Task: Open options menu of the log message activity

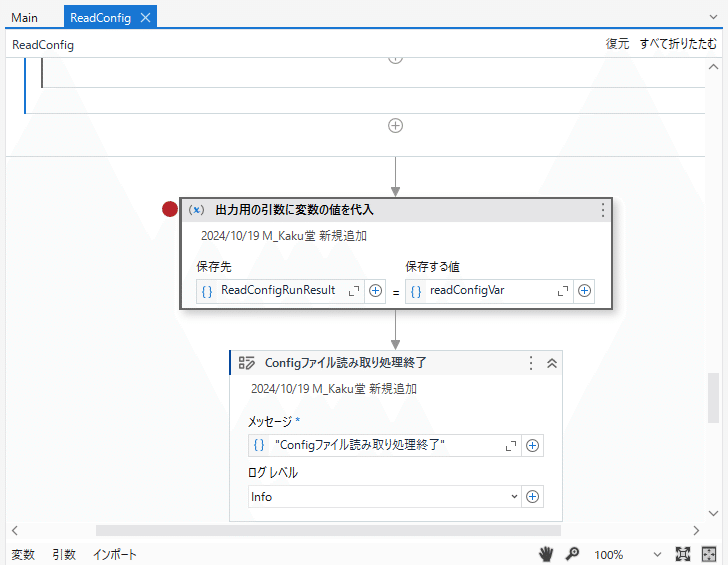Action: coord(531,363)
